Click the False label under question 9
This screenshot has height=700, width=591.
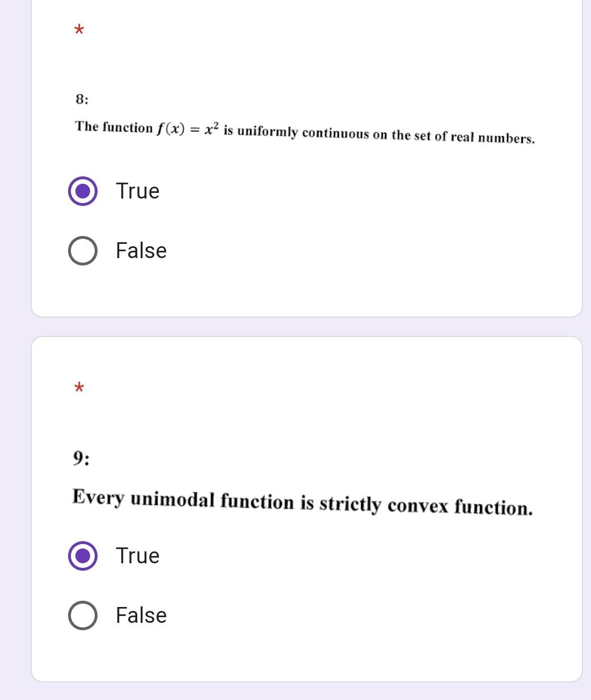point(140,614)
